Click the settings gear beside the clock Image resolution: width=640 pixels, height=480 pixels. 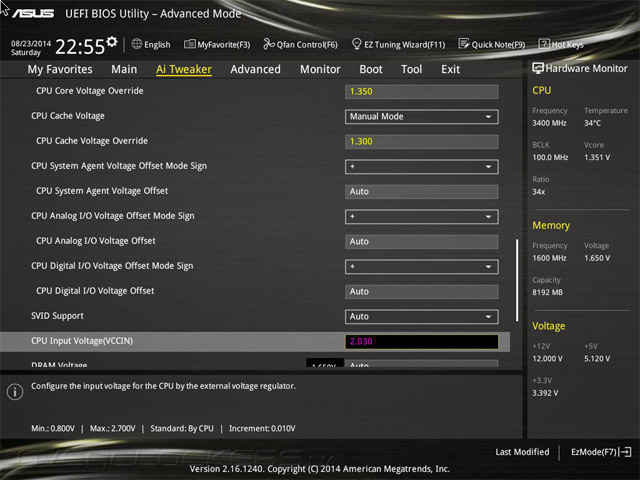click(112, 42)
